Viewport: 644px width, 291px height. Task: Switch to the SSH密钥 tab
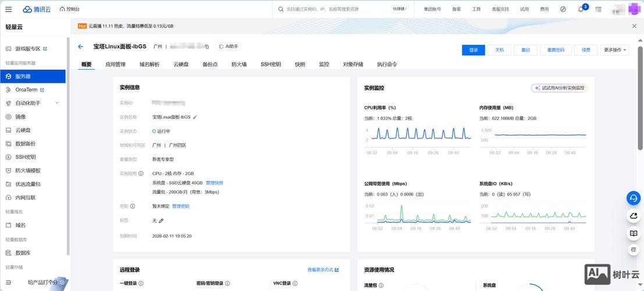pos(271,64)
